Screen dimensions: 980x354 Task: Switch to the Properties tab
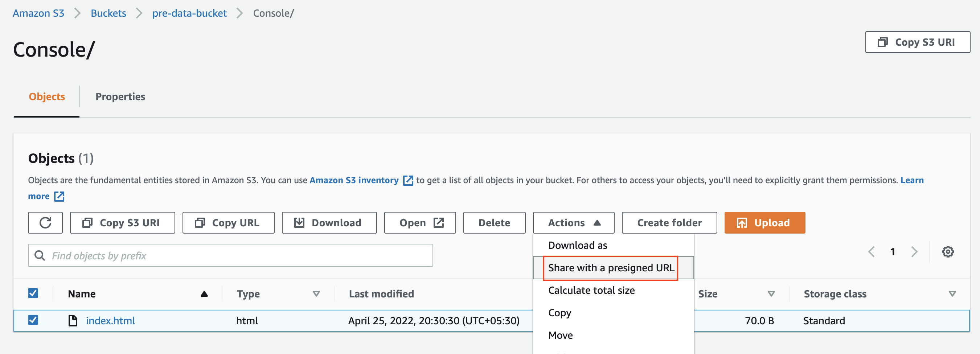(x=120, y=96)
